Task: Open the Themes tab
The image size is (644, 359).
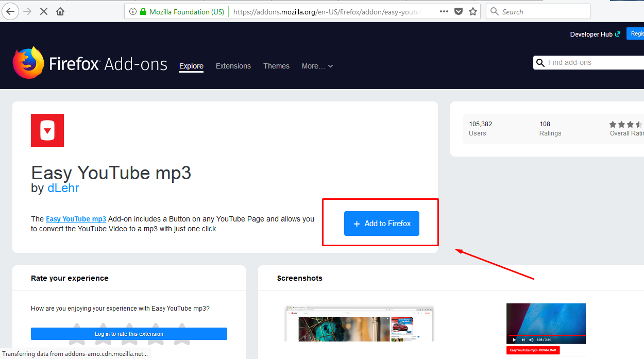Action: [x=276, y=66]
